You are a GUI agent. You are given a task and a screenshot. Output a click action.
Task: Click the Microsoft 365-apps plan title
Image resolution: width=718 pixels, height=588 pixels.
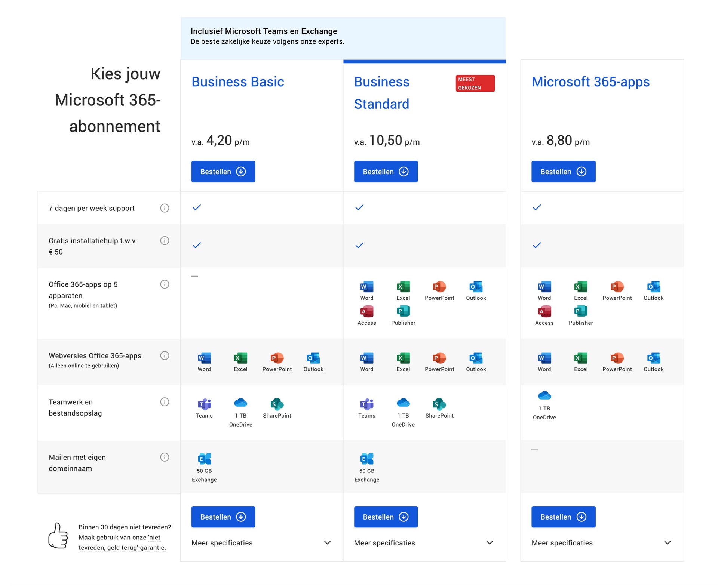(591, 82)
